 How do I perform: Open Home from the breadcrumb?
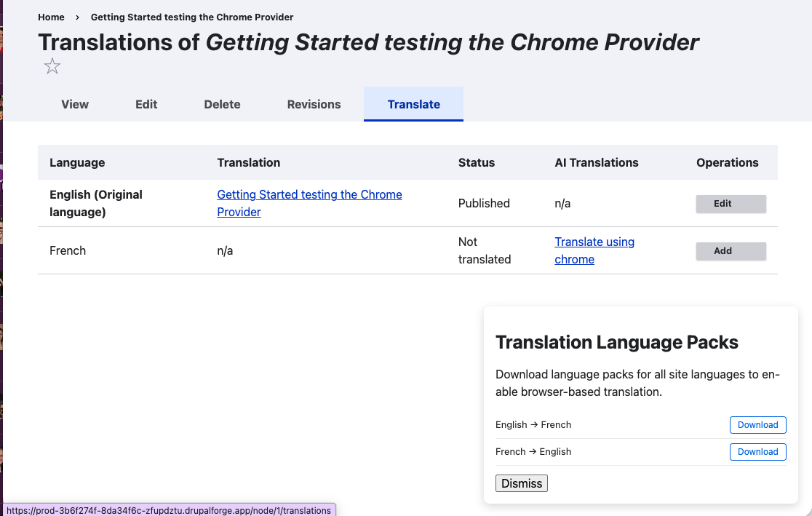click(x=51, y=17)
